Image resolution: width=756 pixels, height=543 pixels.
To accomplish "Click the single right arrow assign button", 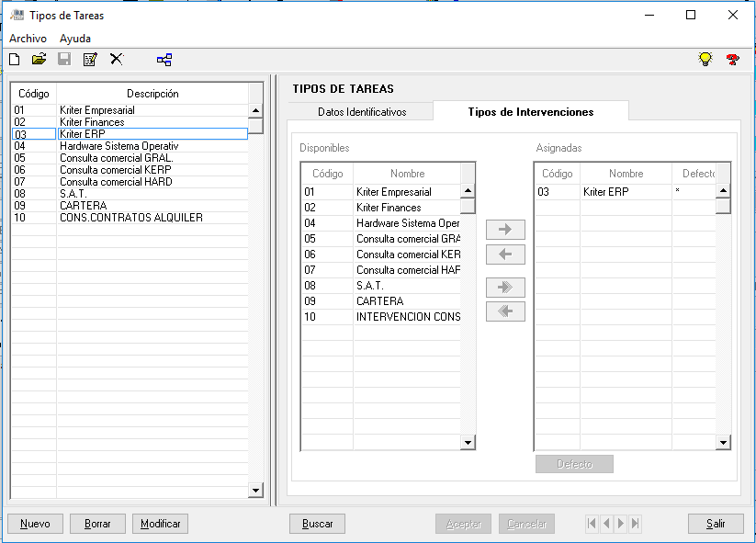I will [504, 230].
